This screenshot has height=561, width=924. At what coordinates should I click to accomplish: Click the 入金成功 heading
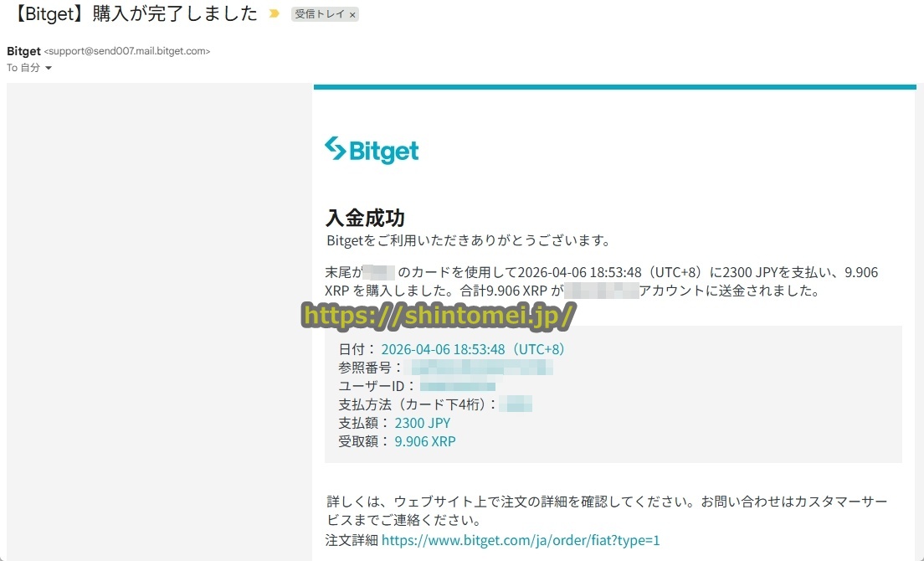[x=365, y=218]
